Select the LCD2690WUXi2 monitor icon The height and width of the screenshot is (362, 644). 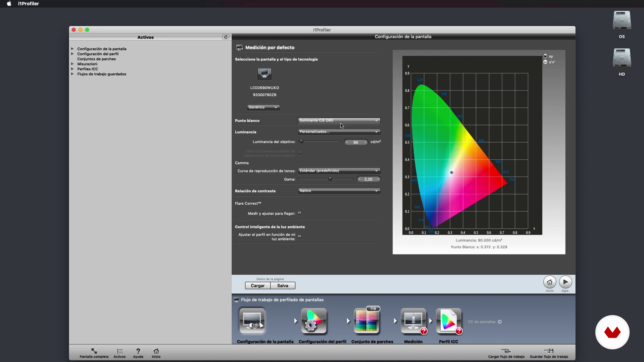click(264, 74)
